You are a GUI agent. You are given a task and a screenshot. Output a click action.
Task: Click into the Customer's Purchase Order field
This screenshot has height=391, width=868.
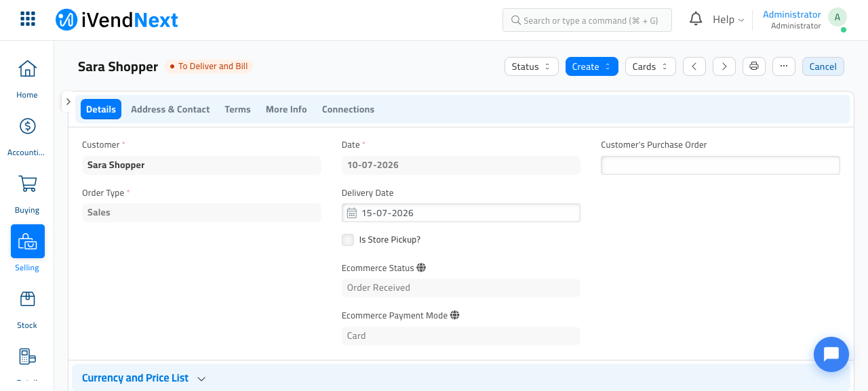coord(720,165)
